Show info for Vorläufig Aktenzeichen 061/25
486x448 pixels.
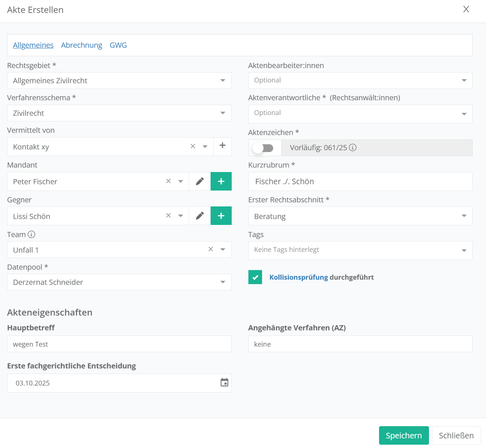pos(353,148)
